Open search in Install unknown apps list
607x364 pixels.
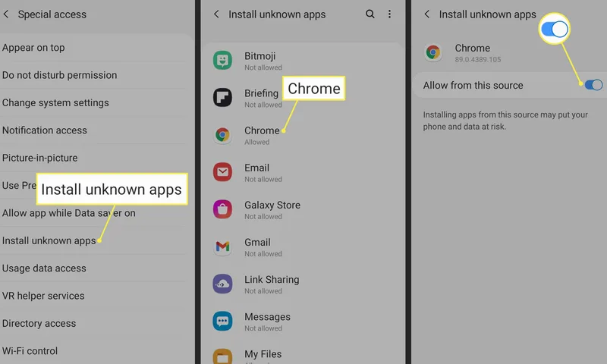point(370,14)
